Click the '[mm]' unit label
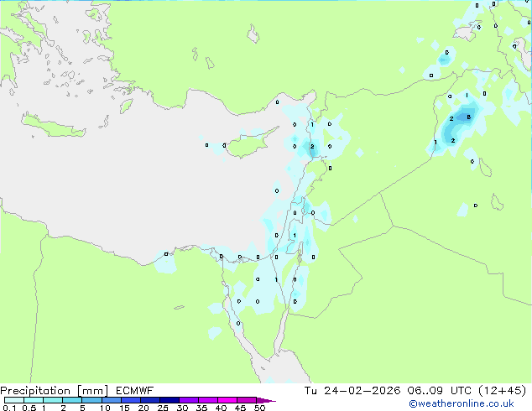 92,391
